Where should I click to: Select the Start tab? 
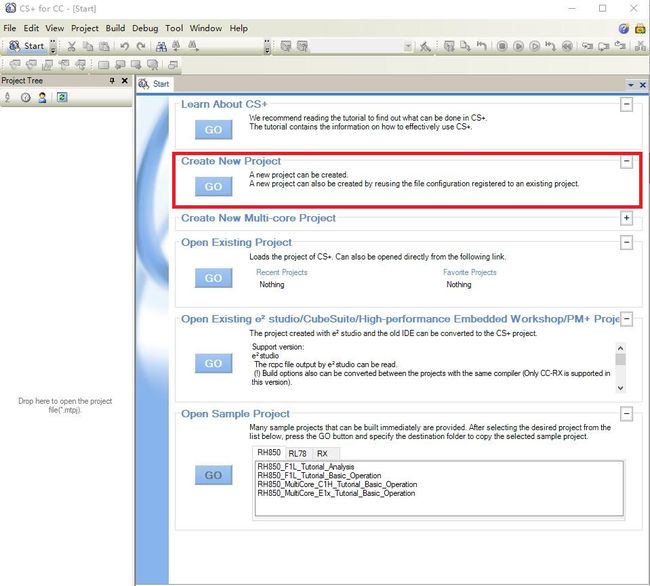[154, 84]
